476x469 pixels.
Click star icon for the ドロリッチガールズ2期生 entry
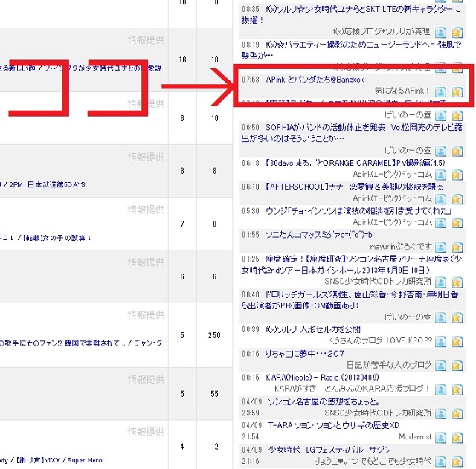point(457,317)
